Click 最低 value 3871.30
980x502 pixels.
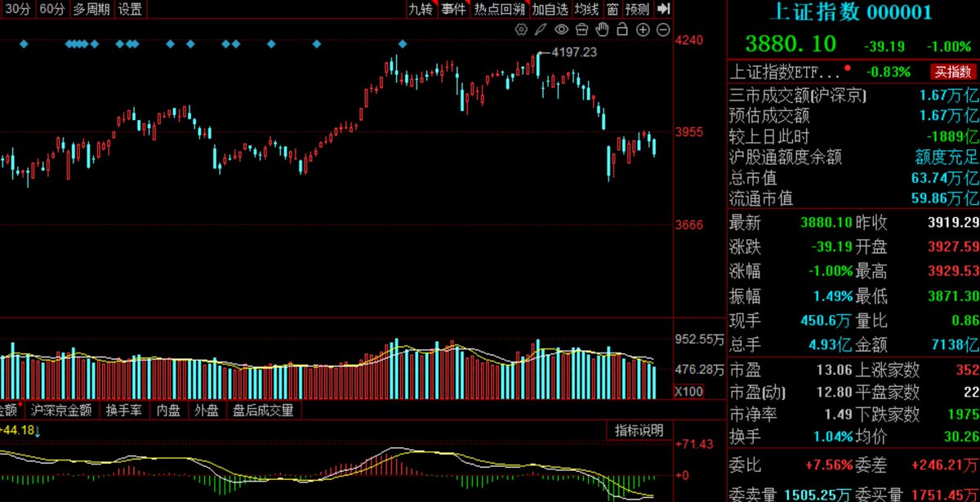click(953, 295)
